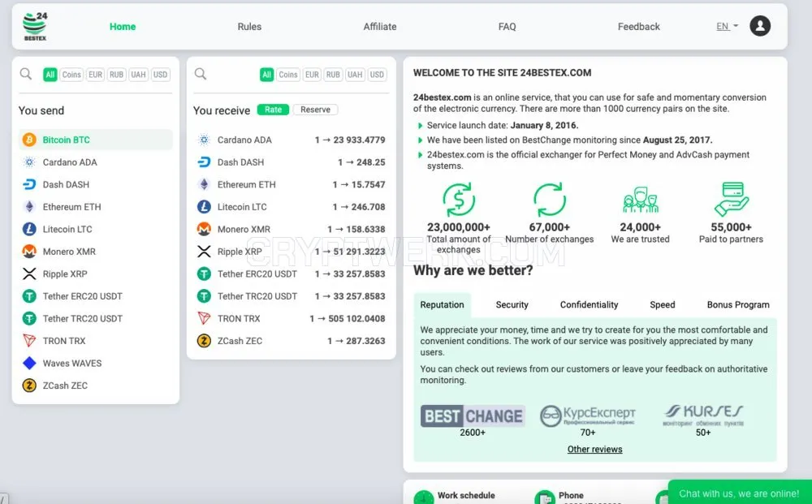
Task: Select UAH filter in You send panel
Action: 138,75
